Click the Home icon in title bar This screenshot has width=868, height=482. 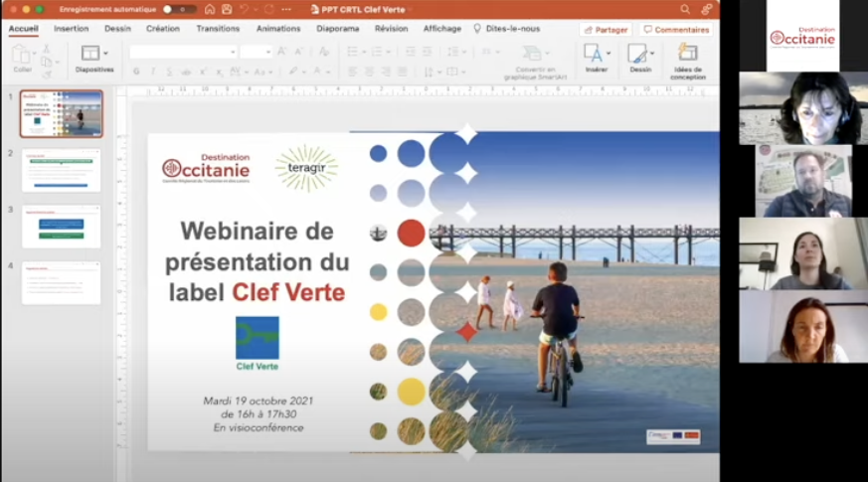209,9
